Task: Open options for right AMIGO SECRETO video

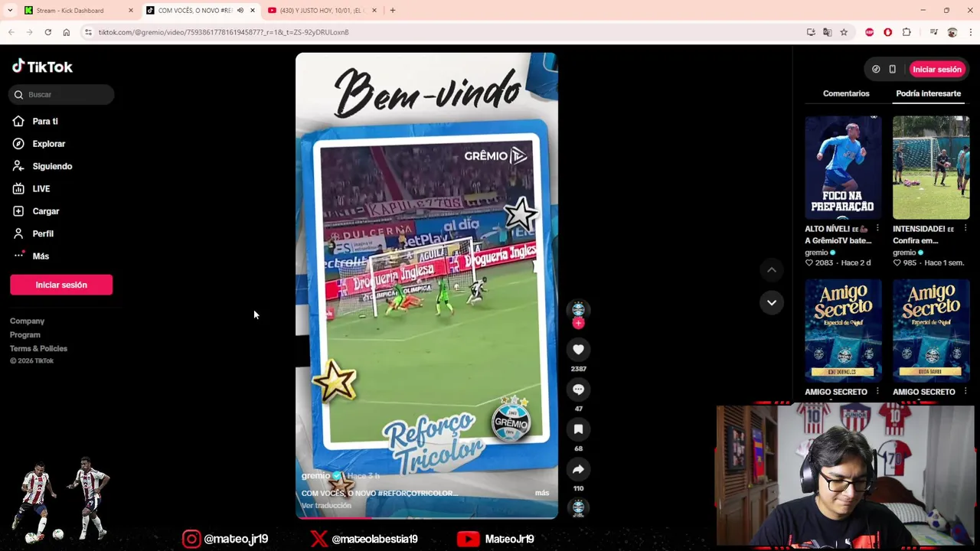Action: [965, 392]
